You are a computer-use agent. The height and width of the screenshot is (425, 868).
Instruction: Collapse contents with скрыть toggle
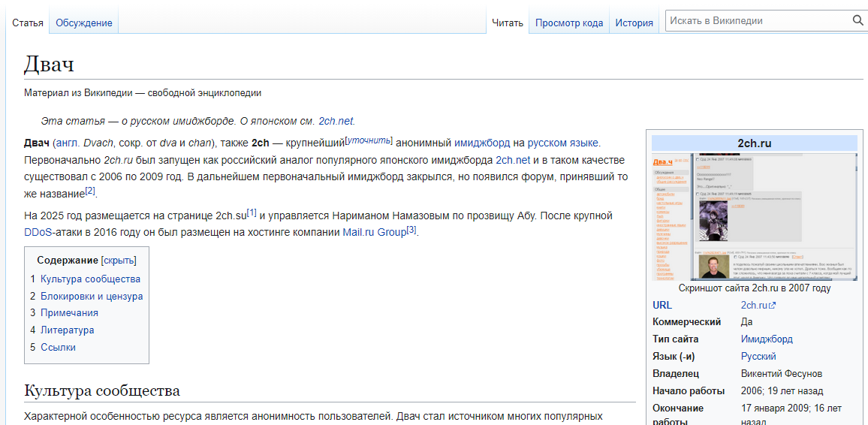coord(119,261)
